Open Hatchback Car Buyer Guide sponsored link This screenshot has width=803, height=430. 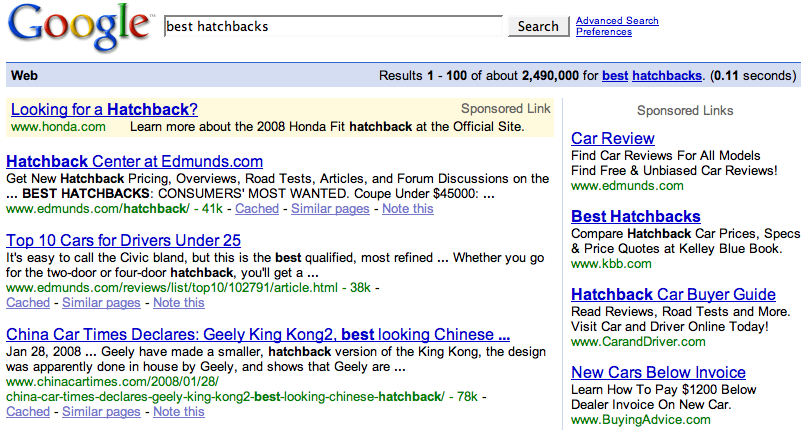tap(673, 294)
